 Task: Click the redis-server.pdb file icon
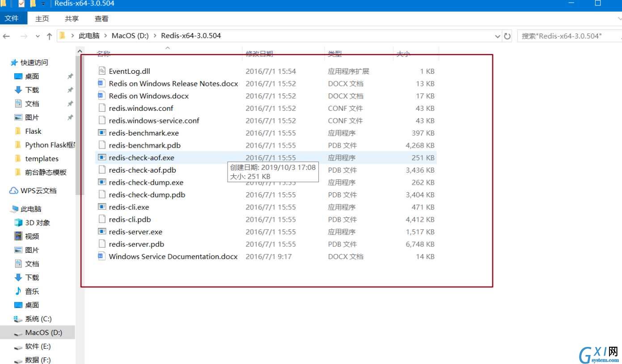(x=102, y=244)
